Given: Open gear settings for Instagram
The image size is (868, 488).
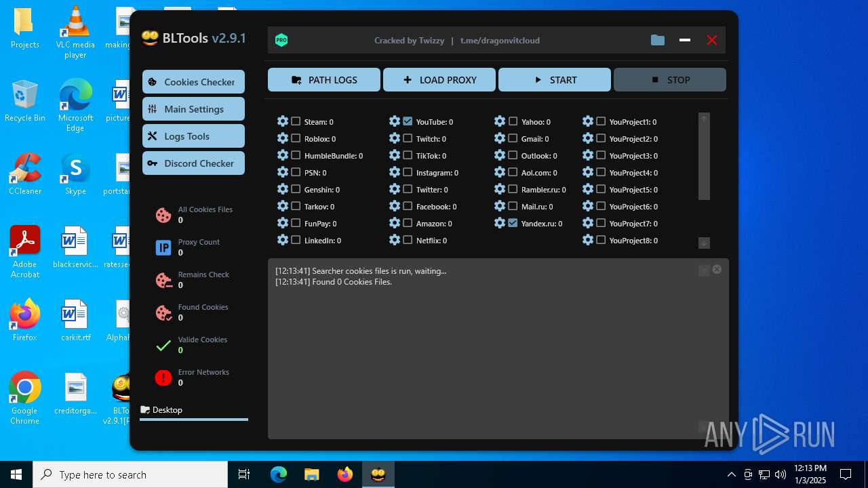Looking at the screenshot, I should click(x=395, y=172).
